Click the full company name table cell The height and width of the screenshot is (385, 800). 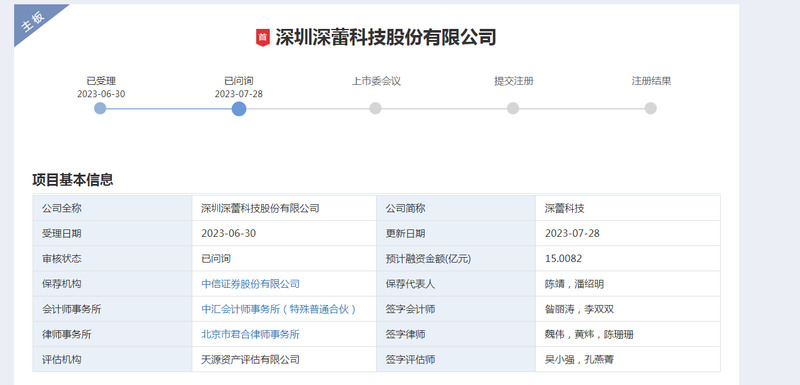pyautogui.click(x=284, y=208)
